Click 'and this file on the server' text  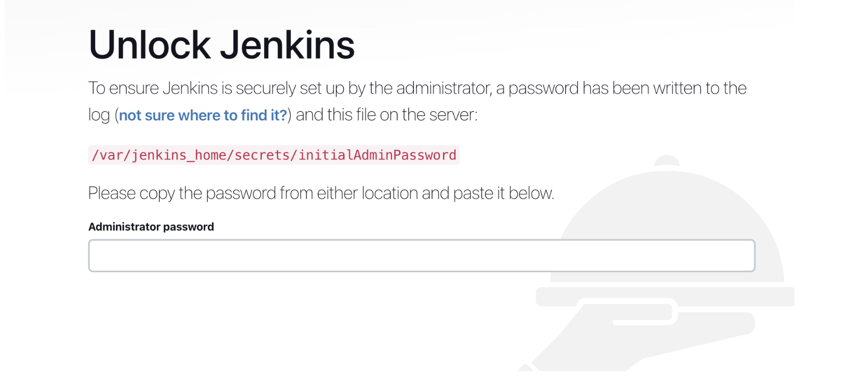[x=387, y=115]
